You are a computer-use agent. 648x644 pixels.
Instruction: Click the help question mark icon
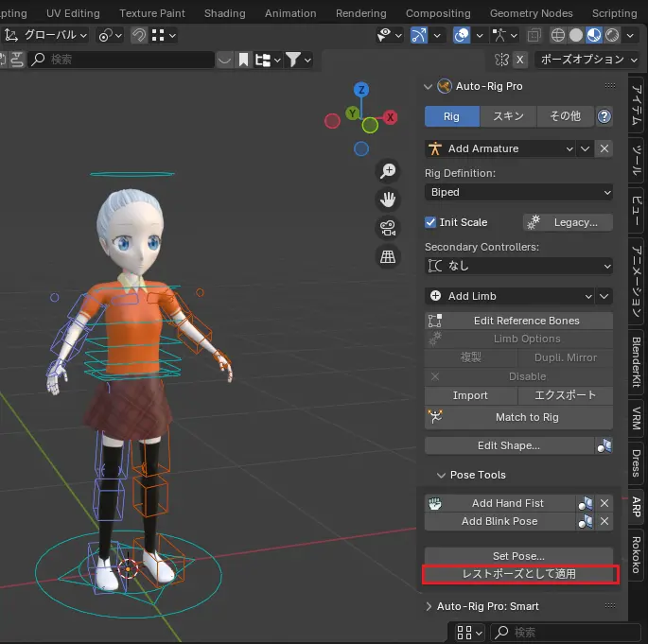[x=604, y=116]
